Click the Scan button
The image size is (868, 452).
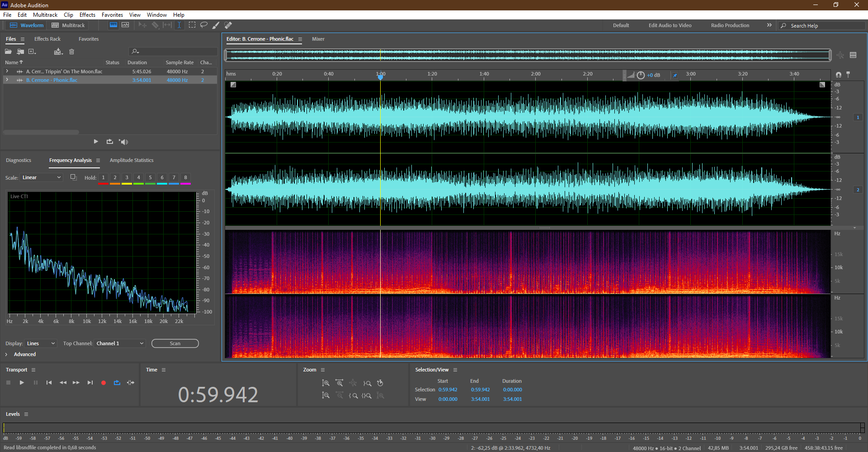[x=175, y=343]
